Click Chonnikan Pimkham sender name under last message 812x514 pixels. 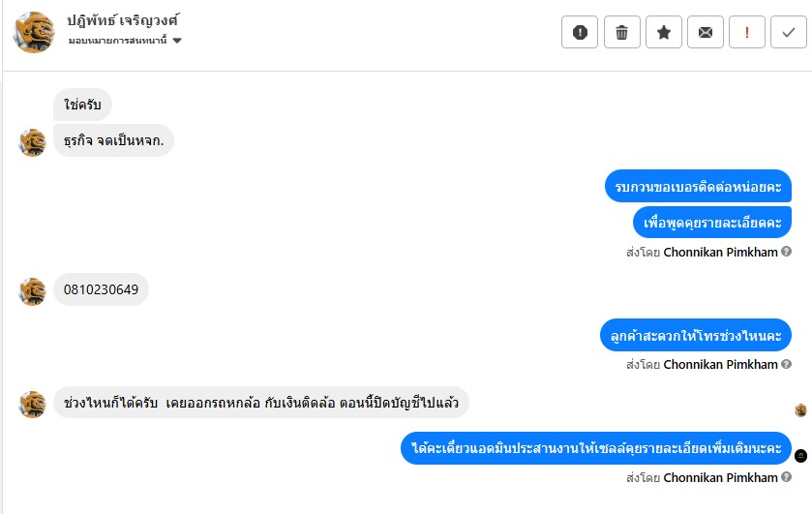pos(720,477)
